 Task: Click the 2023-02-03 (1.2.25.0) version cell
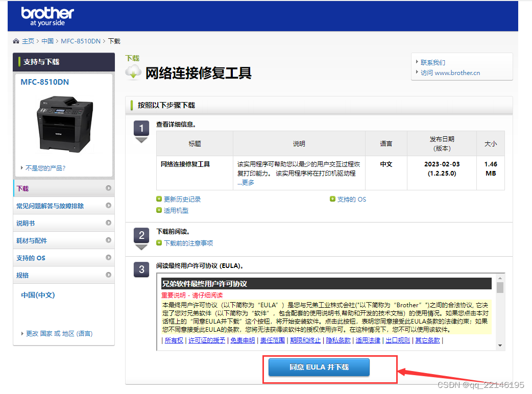[442, 173]
